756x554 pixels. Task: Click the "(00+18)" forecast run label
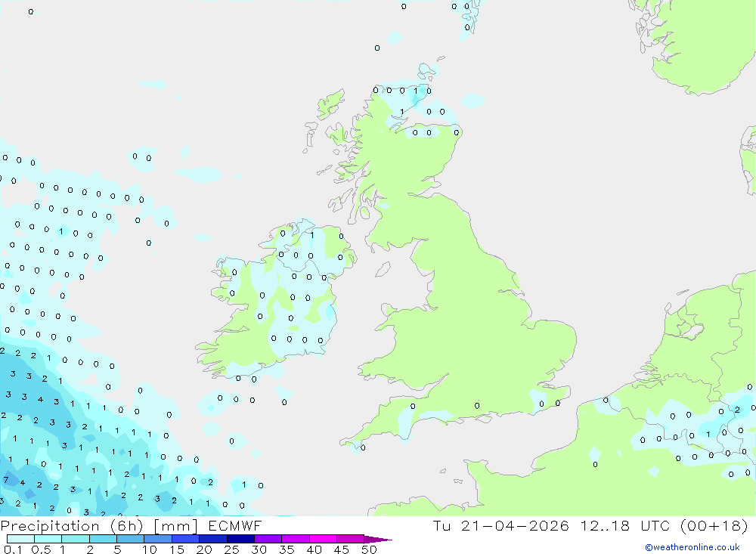pos(714,525)
